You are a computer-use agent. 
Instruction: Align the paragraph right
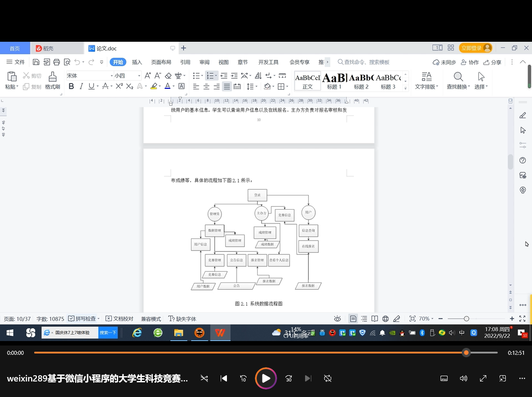click(x=216, y=87)
